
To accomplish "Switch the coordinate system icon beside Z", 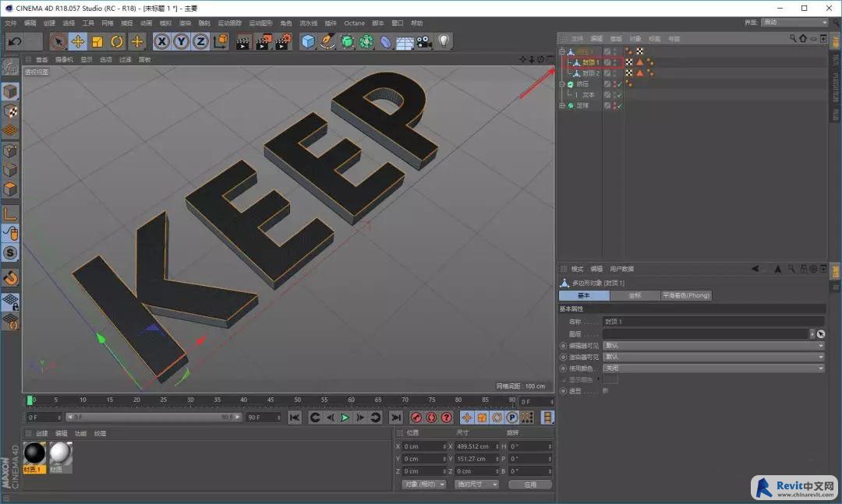I will (x=221, y=41).
